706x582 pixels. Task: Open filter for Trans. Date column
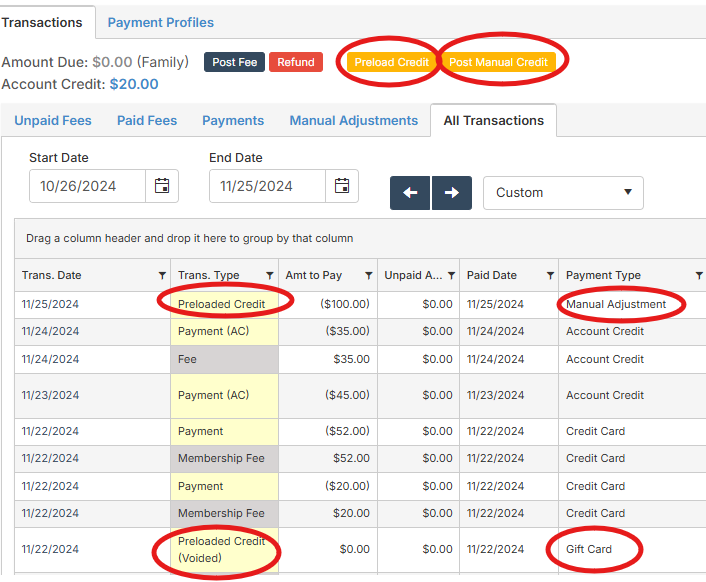click(162, 276)
